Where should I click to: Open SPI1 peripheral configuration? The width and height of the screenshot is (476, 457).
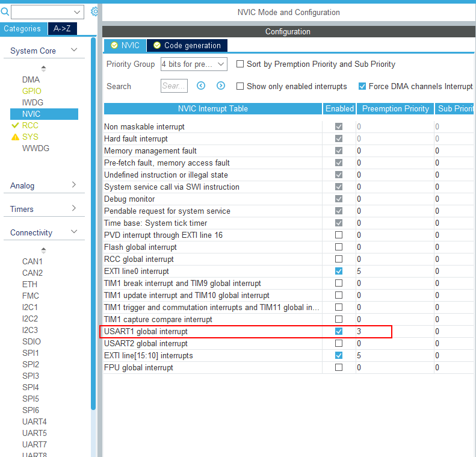coord(30,353)
